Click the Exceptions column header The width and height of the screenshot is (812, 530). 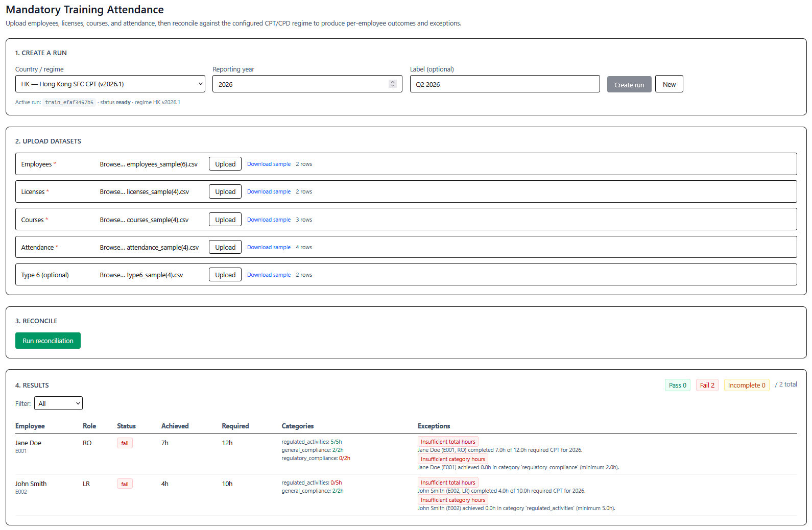coord(434,426)
